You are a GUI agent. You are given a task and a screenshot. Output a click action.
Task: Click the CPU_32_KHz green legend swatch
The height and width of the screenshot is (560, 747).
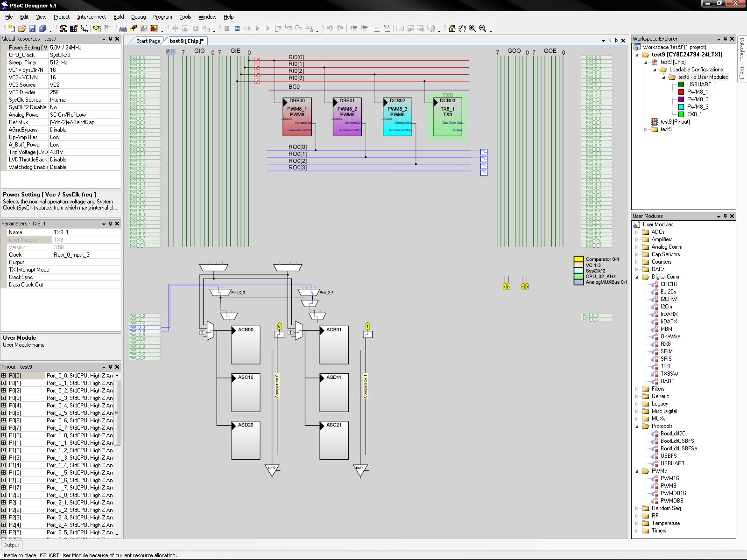coord(578,276)
